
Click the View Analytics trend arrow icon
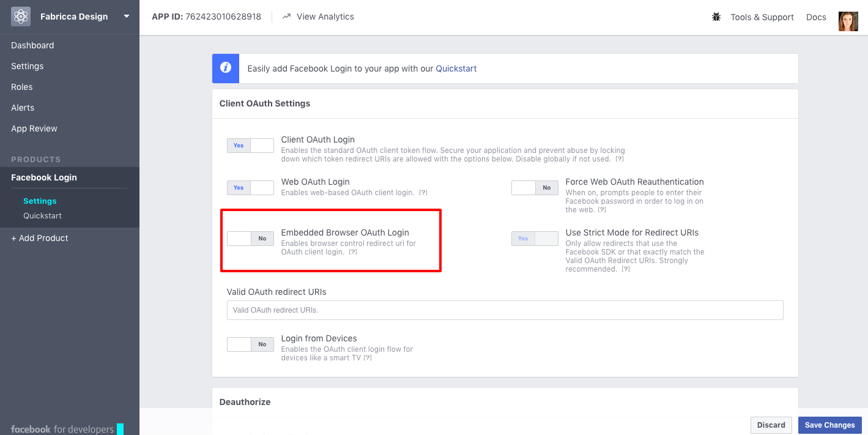[x=286, y=17]
